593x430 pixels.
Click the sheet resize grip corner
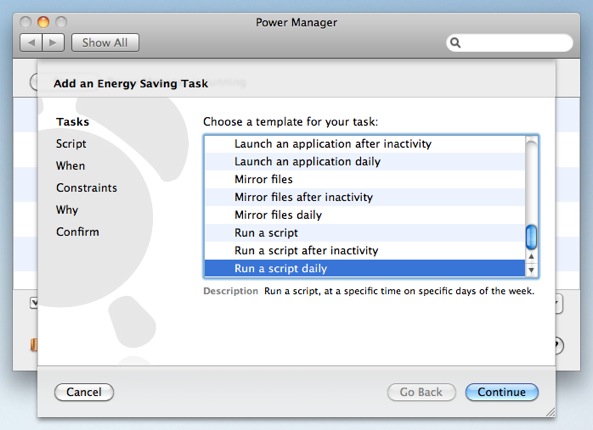[551, 412]
